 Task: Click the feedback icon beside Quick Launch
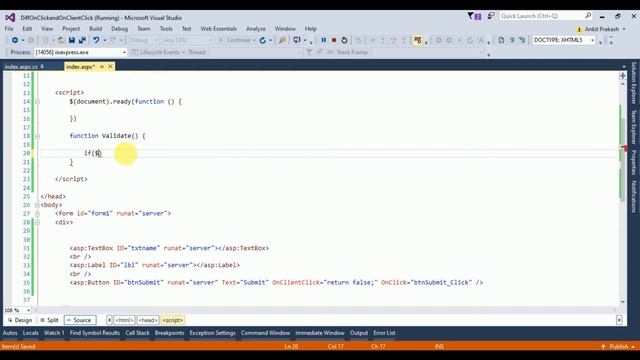coord(491,16)
